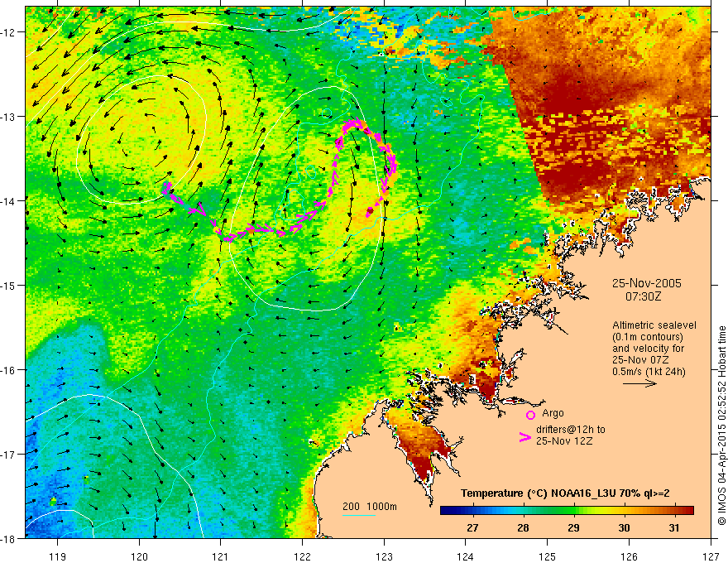Click the latitude axis label -17
728x563 pixels.
click(8, 455)
